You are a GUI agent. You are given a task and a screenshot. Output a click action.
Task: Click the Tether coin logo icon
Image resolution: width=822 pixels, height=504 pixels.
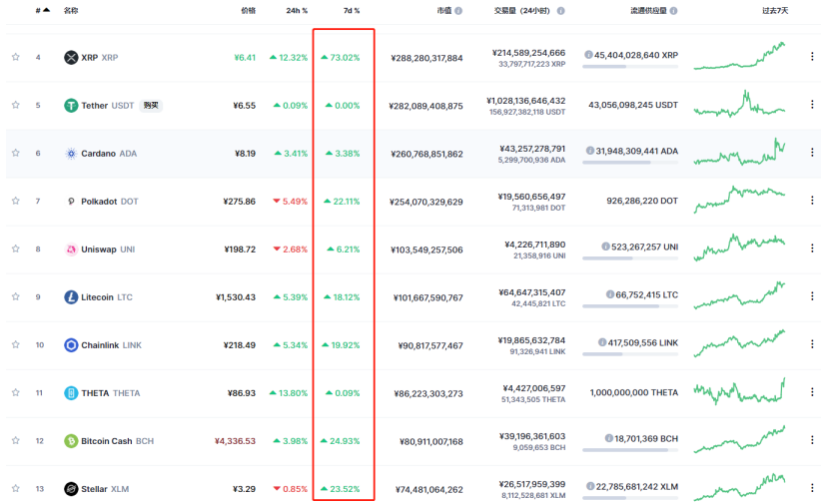[71, 106]
